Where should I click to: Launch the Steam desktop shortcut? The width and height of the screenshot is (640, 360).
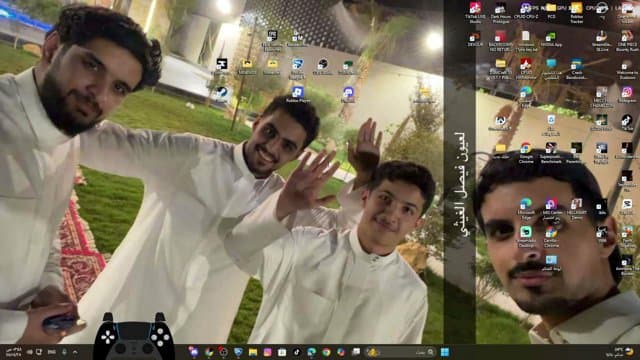coord(222,95)
